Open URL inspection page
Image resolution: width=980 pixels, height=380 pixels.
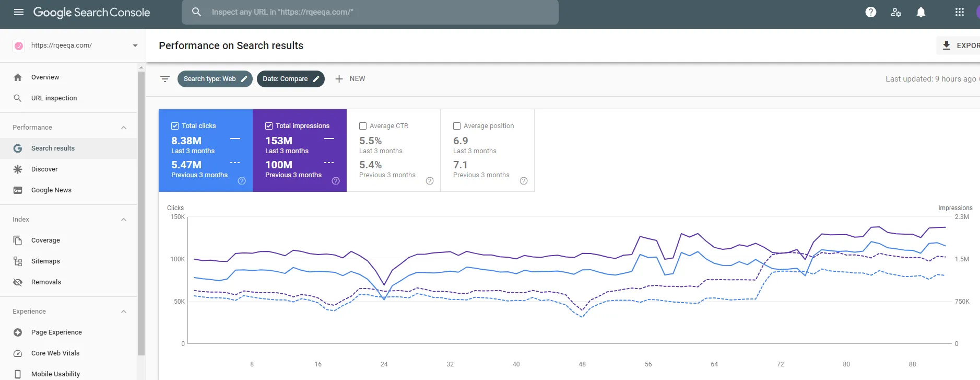(68, 98)
